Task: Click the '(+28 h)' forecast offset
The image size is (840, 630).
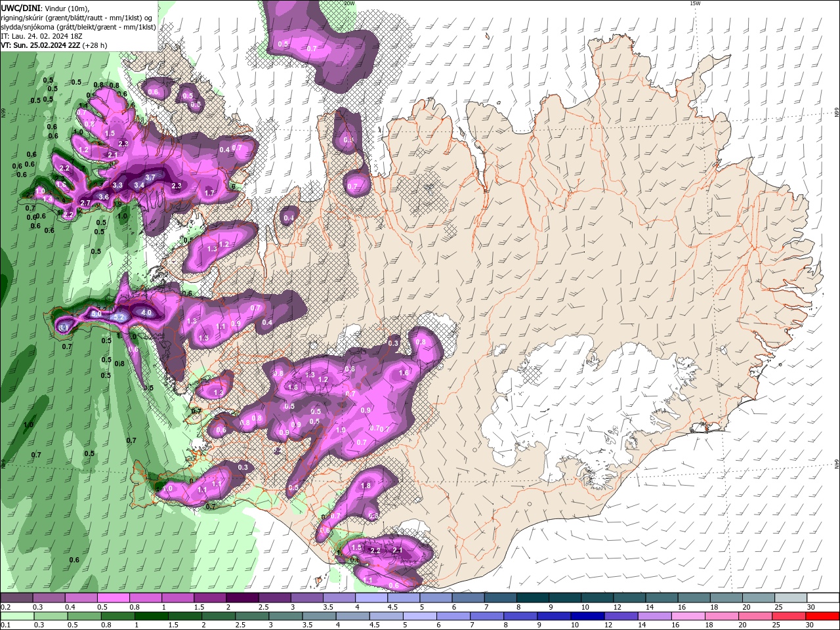Action: click(x=94, y=45)
